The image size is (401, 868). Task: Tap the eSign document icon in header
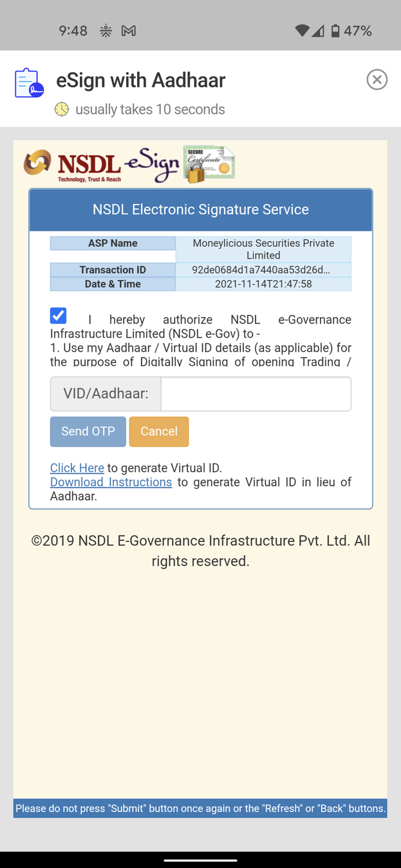(x=29, y=83)
